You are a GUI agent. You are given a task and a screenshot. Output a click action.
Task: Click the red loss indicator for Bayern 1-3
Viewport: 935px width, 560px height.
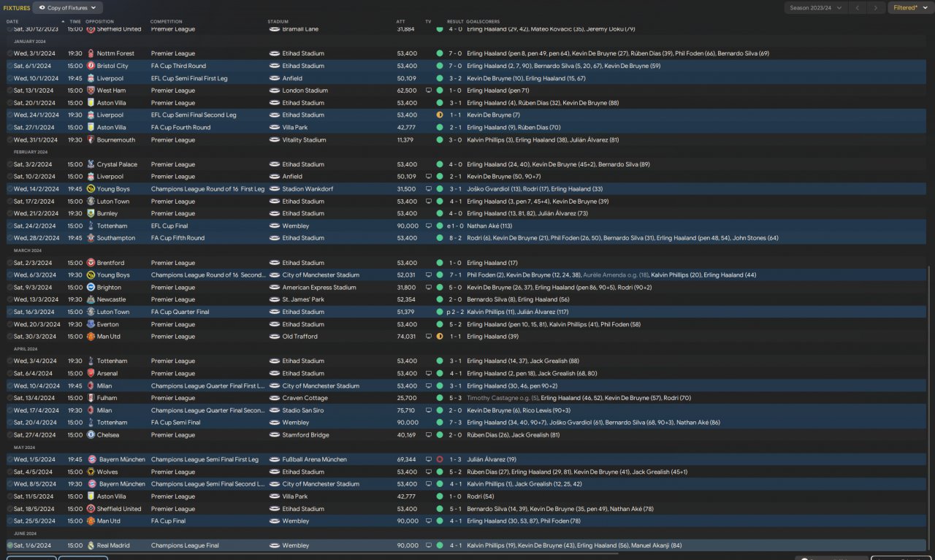pos(440,460)
